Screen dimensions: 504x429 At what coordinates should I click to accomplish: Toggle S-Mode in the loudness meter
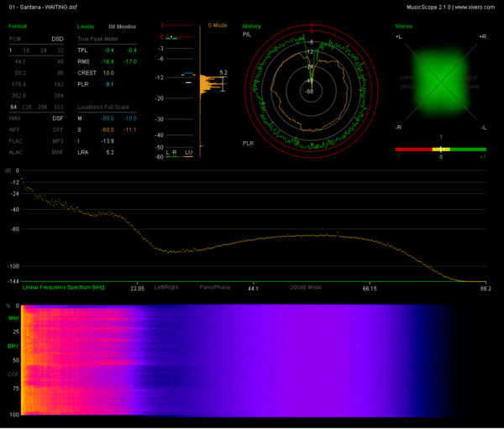(x=218, y=25)
